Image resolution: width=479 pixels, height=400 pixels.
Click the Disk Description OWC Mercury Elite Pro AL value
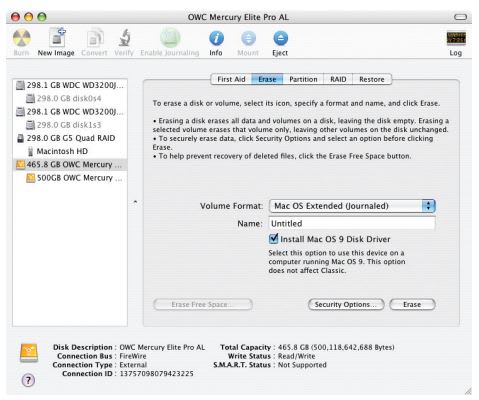[x=162, y=347]
